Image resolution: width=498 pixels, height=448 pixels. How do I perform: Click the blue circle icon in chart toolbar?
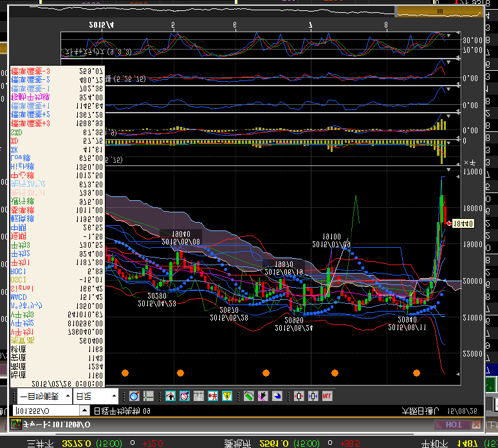click(134, 396)
